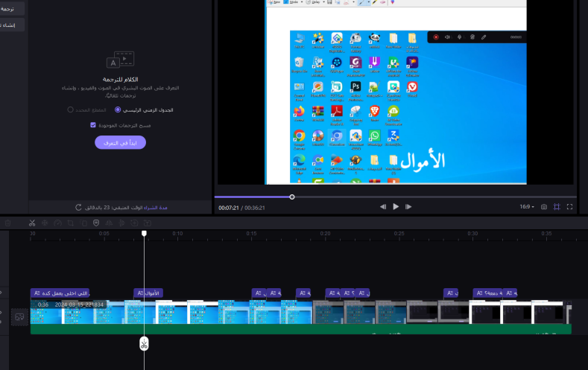Click the video track image icon
588x370 pixels.
point(19,317)
